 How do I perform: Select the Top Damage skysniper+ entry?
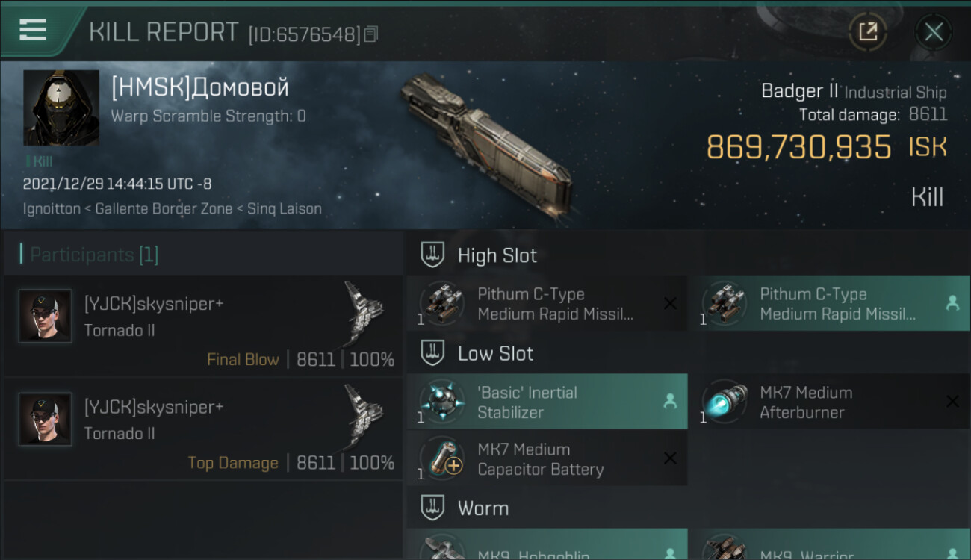point(203,428)
